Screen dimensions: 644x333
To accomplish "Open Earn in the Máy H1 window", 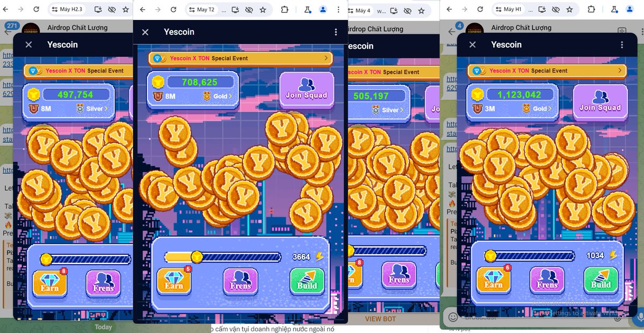I will [x=493, y=280].
